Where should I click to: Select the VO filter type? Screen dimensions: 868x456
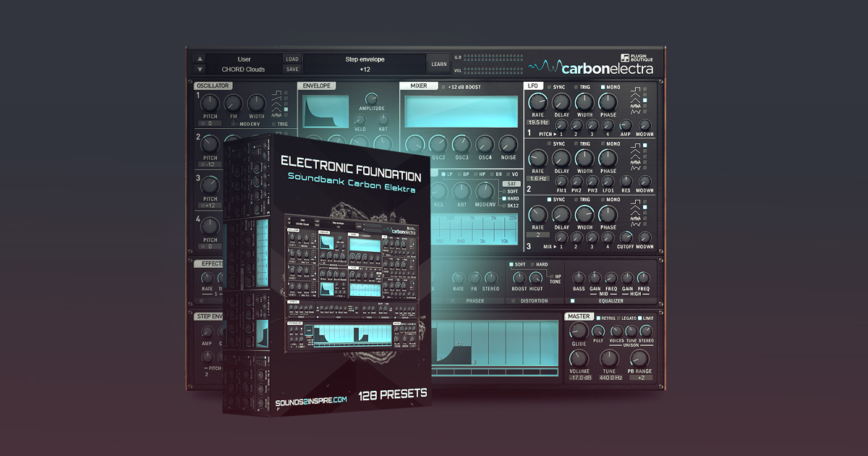point(507,174)
